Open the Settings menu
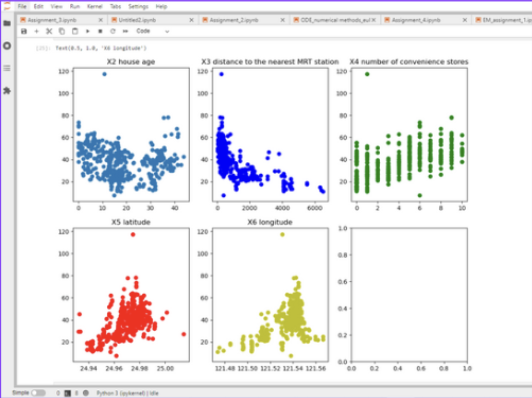532x398 pixels. (138, 6)
